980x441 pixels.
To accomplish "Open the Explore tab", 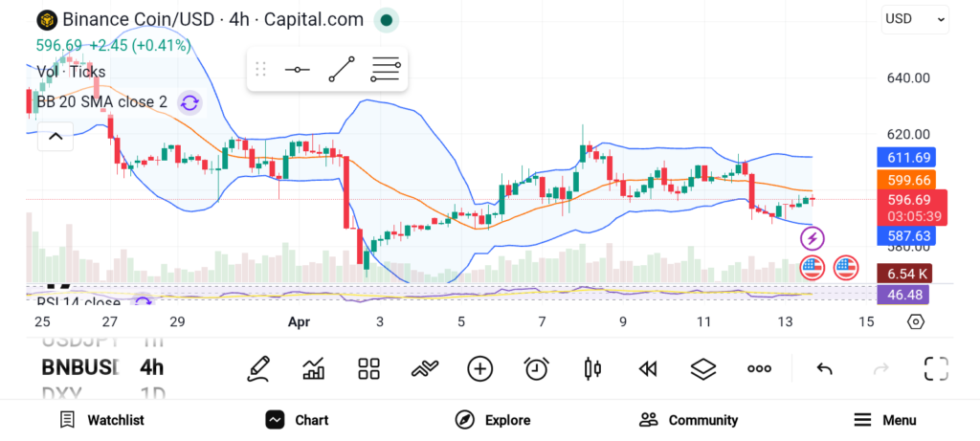I will (x=492, y=420).
